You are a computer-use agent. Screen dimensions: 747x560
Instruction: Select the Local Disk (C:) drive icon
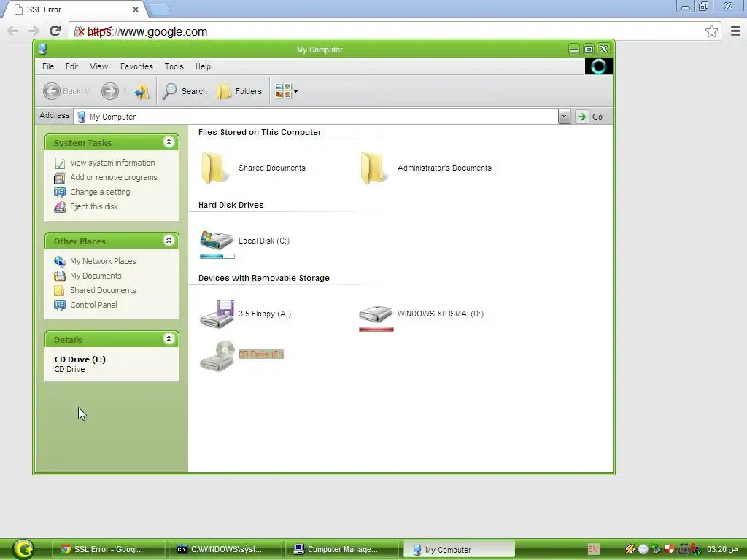pos(217,239)
